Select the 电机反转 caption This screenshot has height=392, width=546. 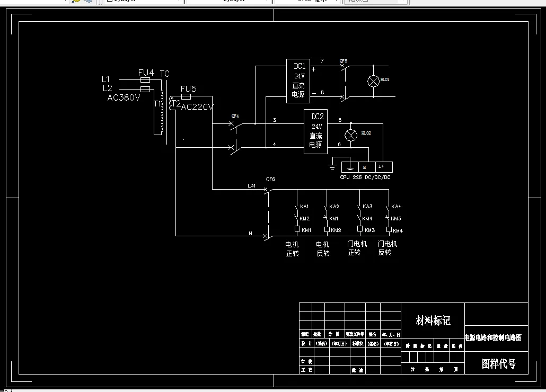pyautogui.click(x=322, y=249)
